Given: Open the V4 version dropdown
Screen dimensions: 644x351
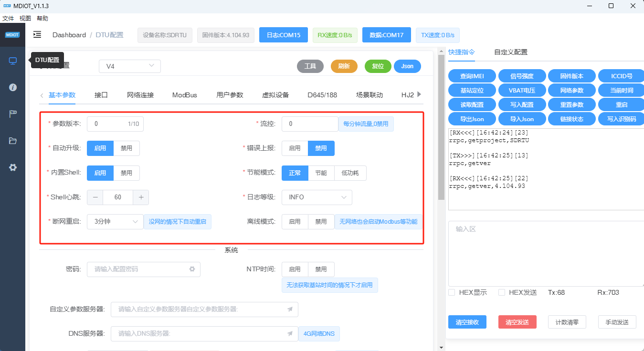Looking at the screenshot, I should click(x=130, y=66).
